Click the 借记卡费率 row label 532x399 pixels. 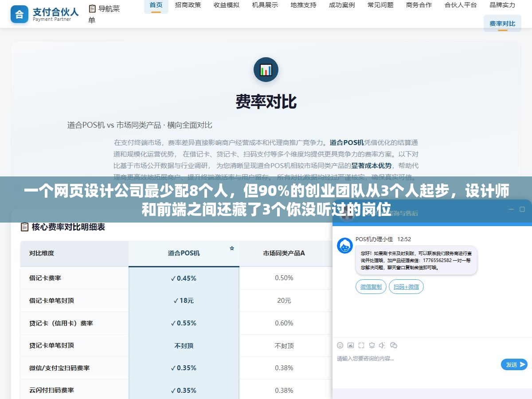[x=45, y=278]
